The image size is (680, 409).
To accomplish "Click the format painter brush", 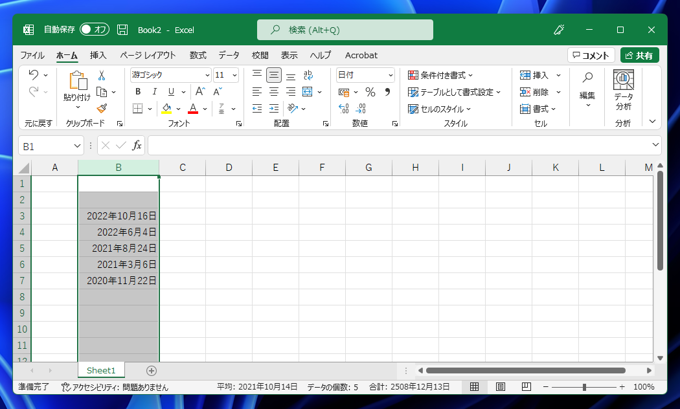I will (101, 109).
